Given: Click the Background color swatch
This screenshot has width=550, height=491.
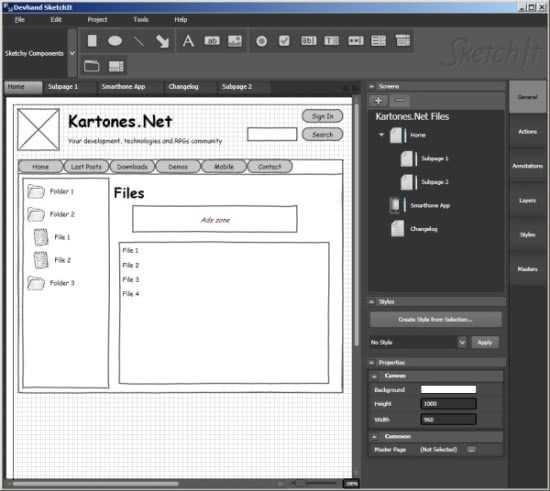Looking at the screenshot, I should 448,389.
